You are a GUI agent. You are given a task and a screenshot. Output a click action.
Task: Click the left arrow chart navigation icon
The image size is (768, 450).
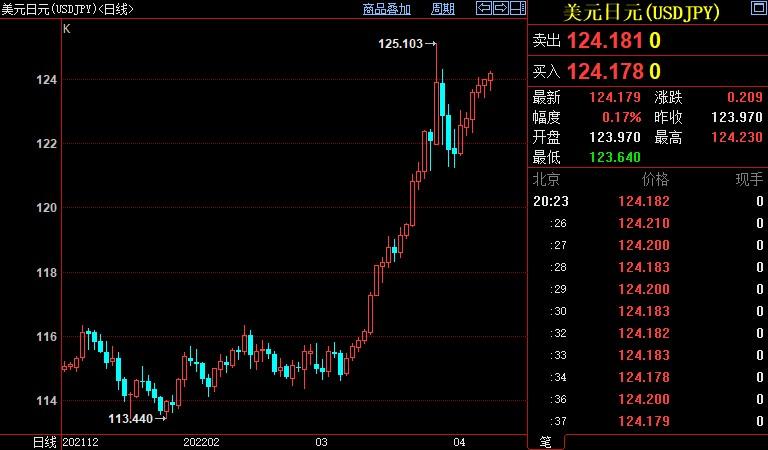pyautogui.click(x=483, y=8)
